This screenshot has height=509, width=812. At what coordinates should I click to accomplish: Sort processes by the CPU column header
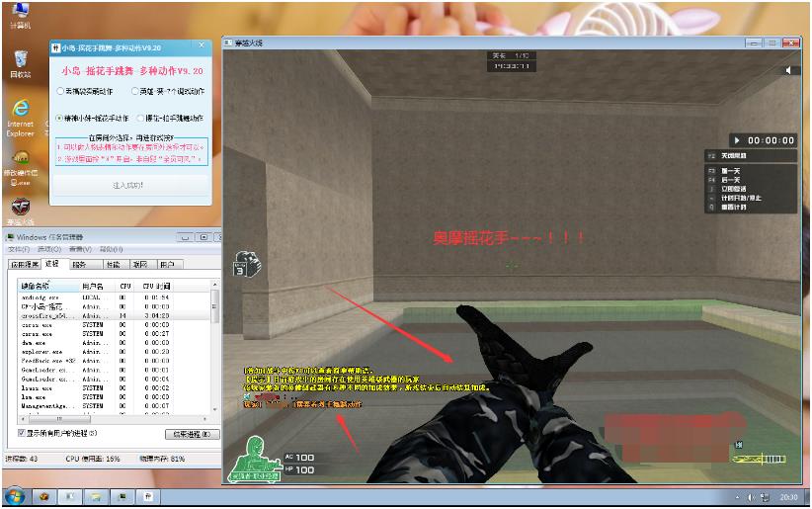(124, 286)
